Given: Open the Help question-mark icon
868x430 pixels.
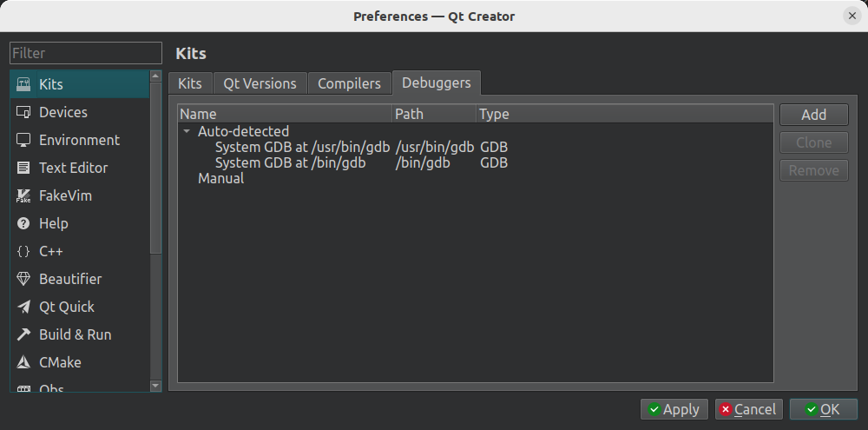Looking at the screenshot, I should 23,223.
